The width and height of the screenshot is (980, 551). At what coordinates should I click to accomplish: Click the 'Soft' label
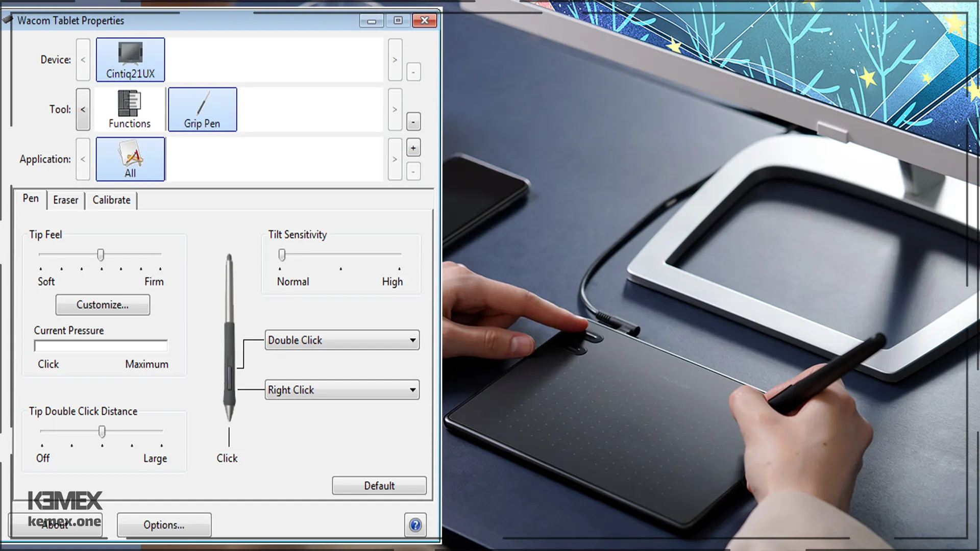click(x=46, y=282)
